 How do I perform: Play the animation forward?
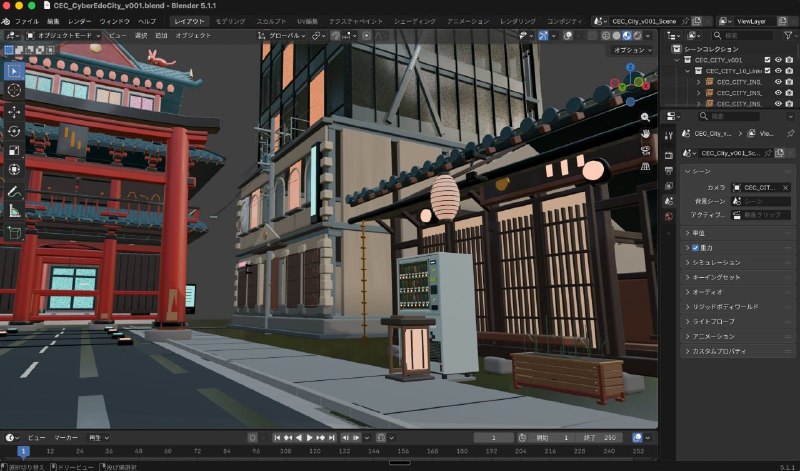tap(309, 438)
